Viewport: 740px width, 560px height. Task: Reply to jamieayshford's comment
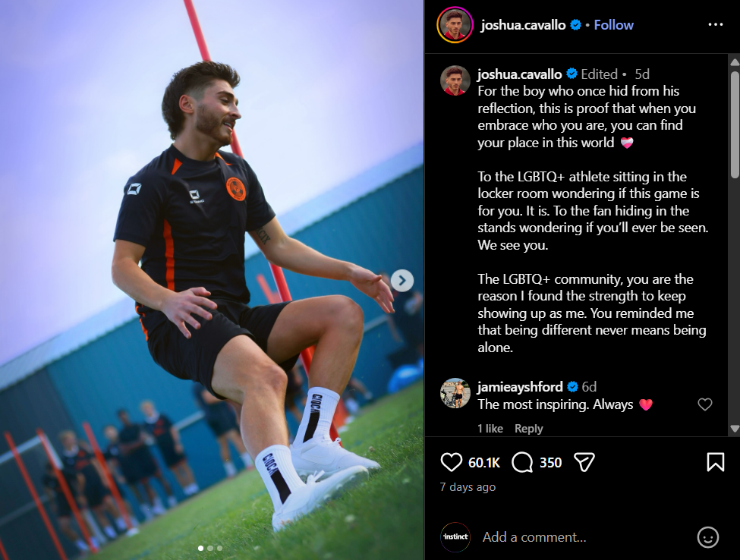coord(528,429)
